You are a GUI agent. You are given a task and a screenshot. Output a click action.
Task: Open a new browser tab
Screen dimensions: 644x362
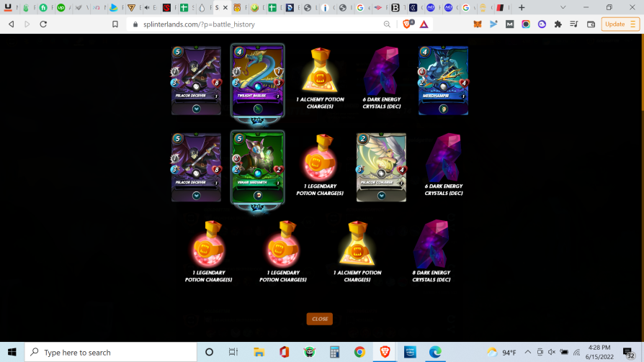[522, 7]
